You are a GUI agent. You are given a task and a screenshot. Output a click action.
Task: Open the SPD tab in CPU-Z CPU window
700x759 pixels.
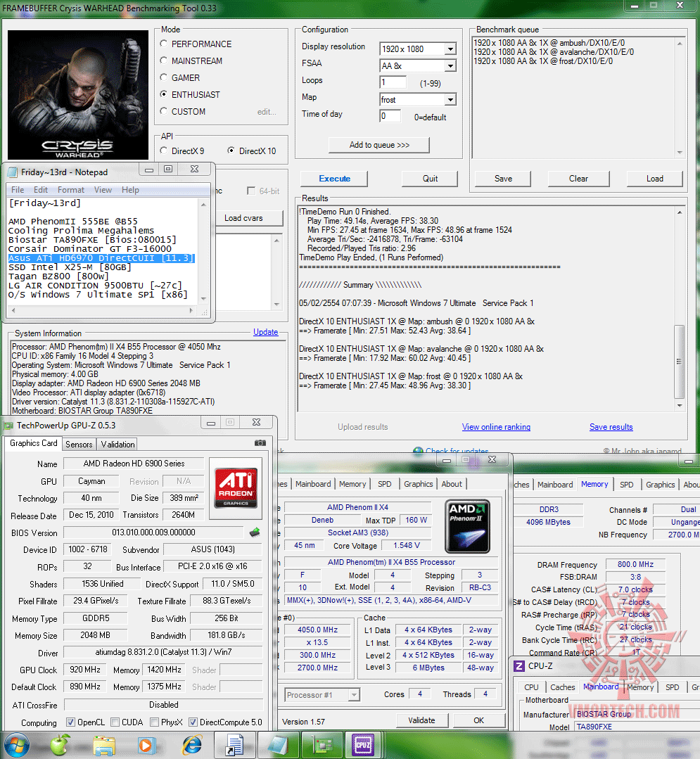pos(385,484)
